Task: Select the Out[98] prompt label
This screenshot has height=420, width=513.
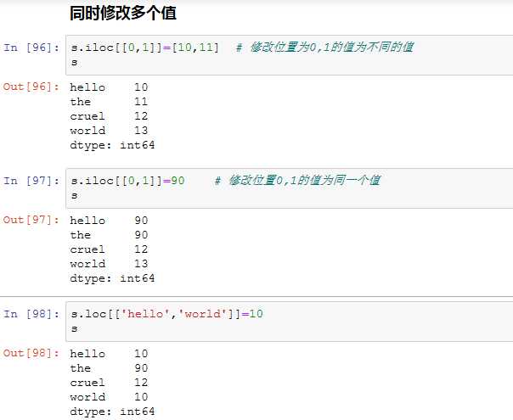Action: coord(31,353)
